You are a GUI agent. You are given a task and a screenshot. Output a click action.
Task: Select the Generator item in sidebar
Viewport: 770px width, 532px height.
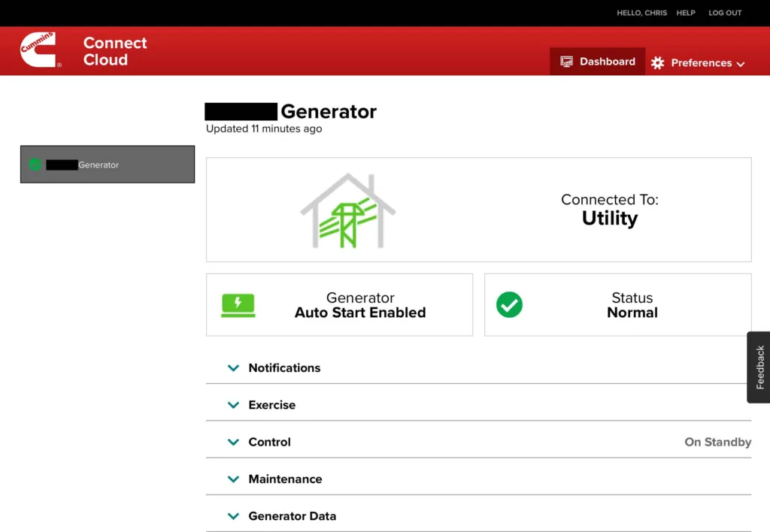click(107, 165)
